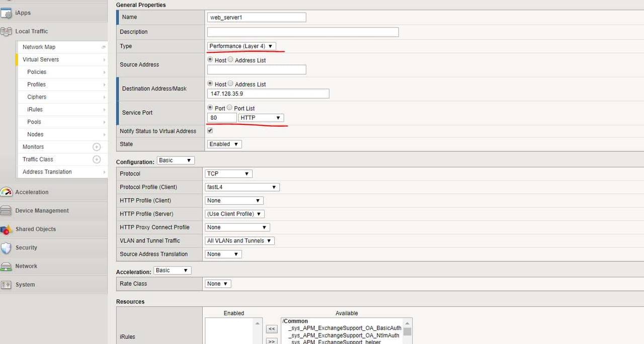Click the Shared Objects shapes icon
The height and width of the screenshot is (344, 644).
pos(6,229)
